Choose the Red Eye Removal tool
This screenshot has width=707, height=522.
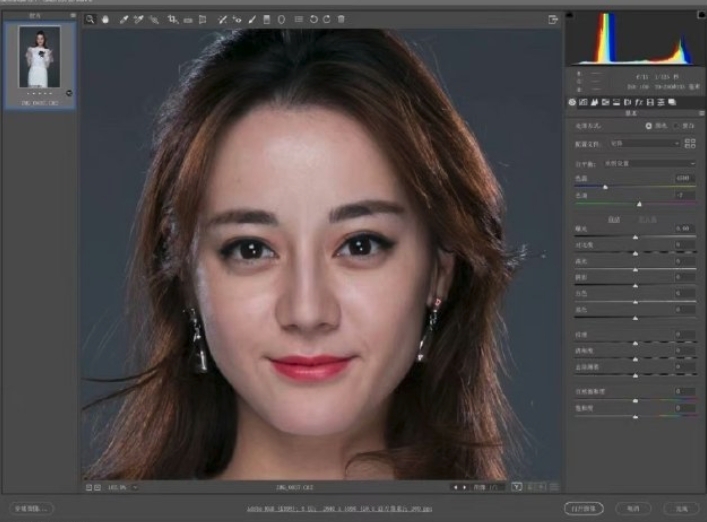click(x=236, y=19)
